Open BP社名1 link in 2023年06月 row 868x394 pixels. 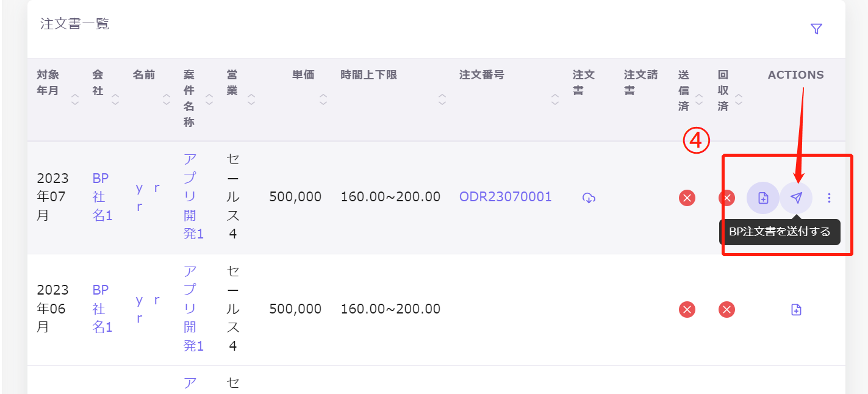click(x=102, y=309)
